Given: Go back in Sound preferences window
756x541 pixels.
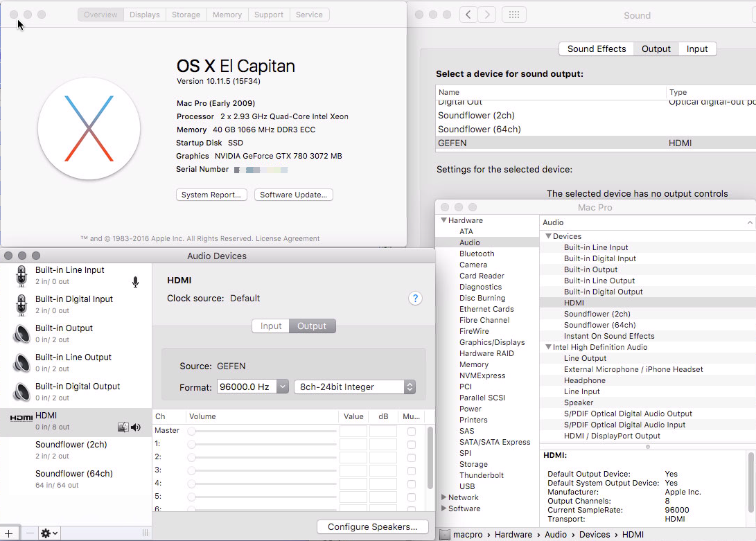Looking at the screenshot, I should (x=468, y=15).
